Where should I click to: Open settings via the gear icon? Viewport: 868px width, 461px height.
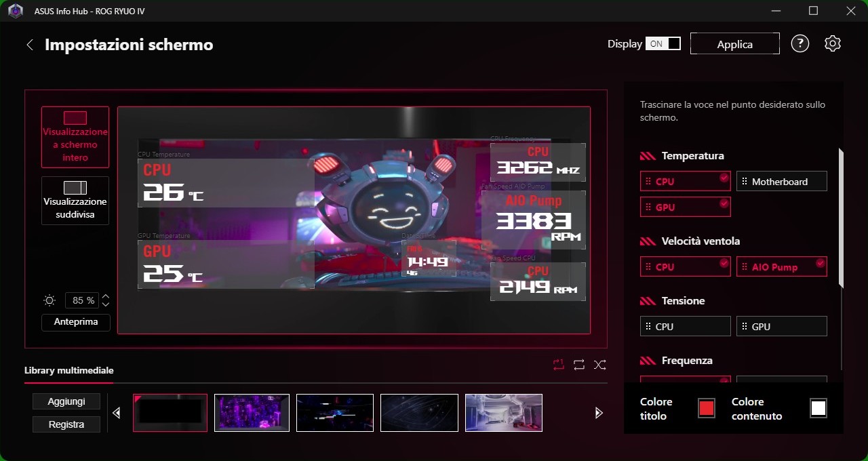tap(833, 43)
